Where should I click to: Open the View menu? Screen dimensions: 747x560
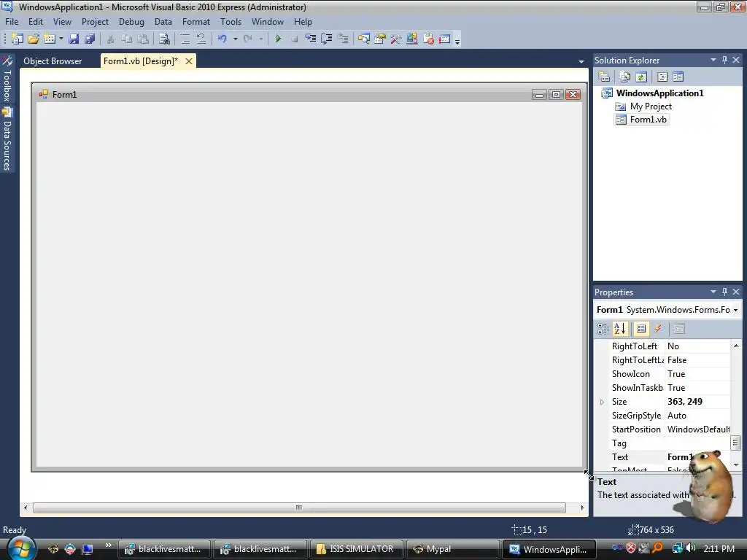[x=63, y=22]
